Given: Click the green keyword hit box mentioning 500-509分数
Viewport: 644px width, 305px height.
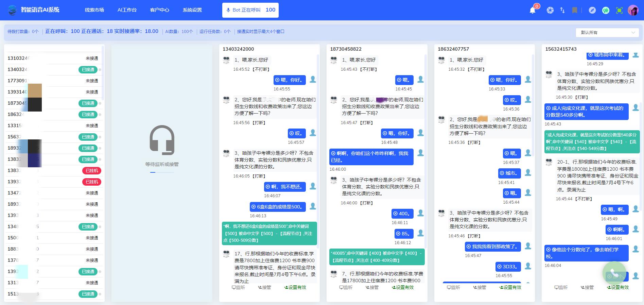Looking at the screenshot, I should (269, 233).
